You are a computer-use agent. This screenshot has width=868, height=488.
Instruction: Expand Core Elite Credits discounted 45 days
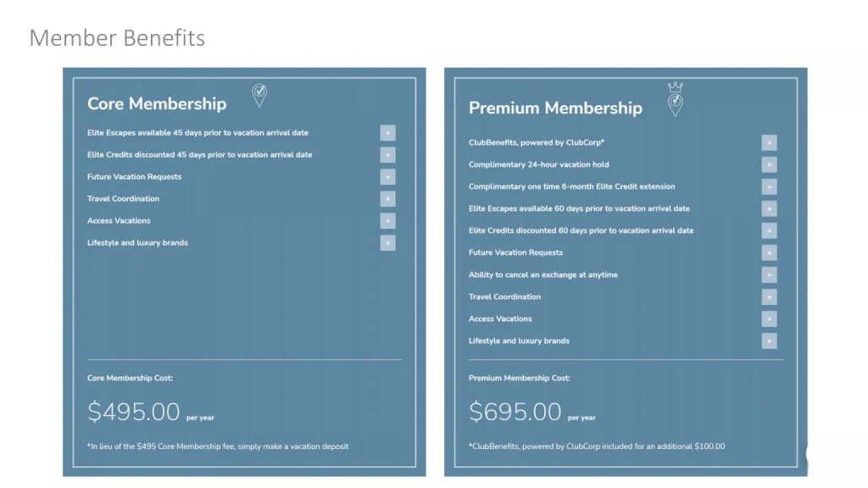pyautogui.click(x=387, y=155)
